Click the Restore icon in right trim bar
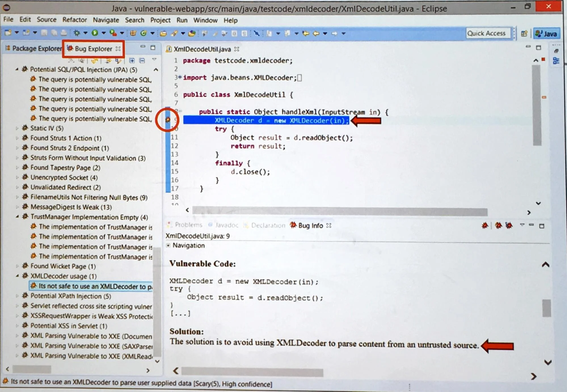Image resolution: width=567 pixels, height=392 pixels. [556, 51]
